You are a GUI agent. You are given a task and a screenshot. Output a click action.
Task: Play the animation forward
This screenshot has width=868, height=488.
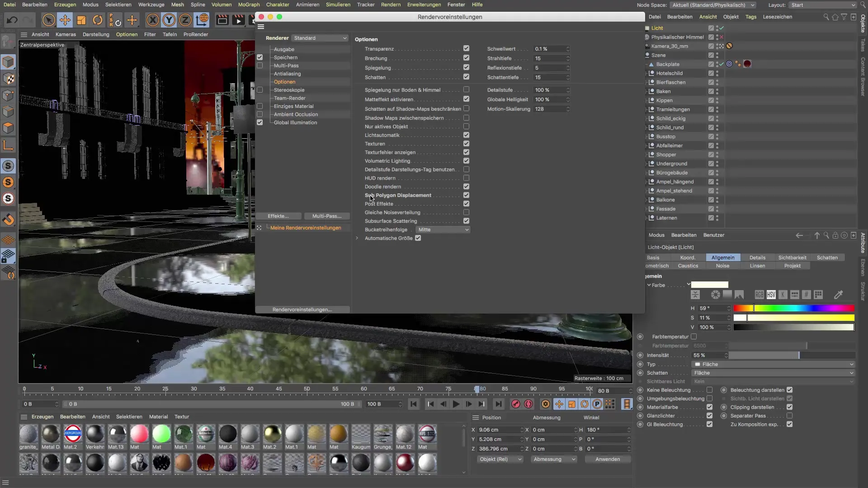coord(456,404)
